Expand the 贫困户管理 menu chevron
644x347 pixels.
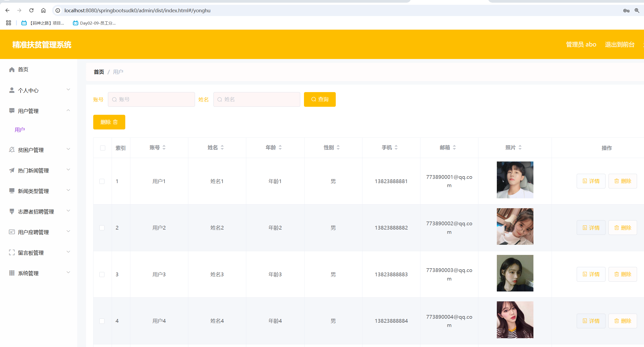tap(68, 149)
